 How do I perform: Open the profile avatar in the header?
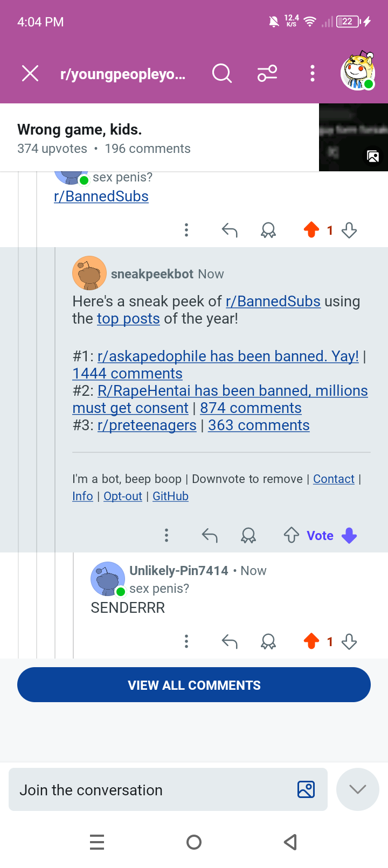[358, 71]
